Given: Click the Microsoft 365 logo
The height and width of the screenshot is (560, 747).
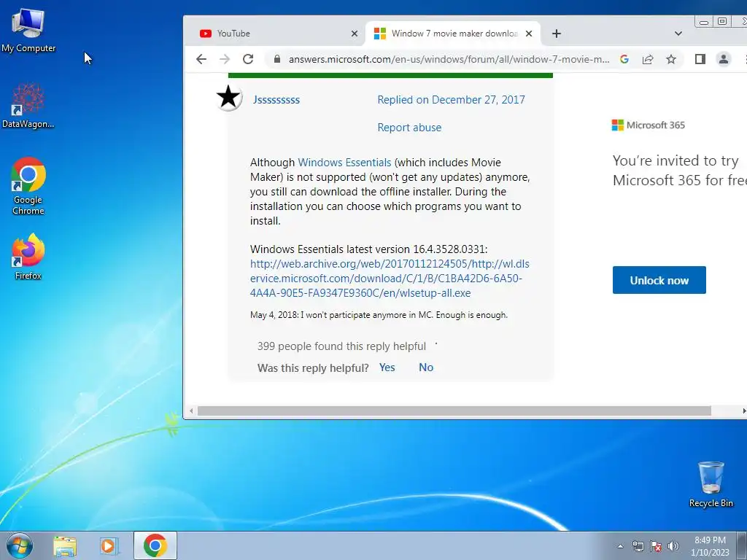Looking at the screenshot, I should pyautogui.click(x=648, y=125).
